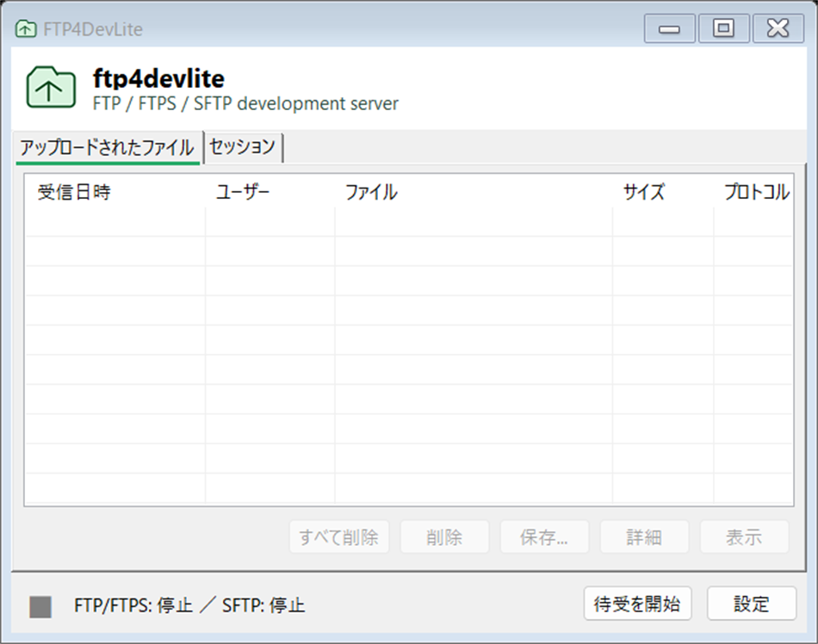Click the 削除 button
The height and width of the screenshot is (644, 818).
click(444, 536)
